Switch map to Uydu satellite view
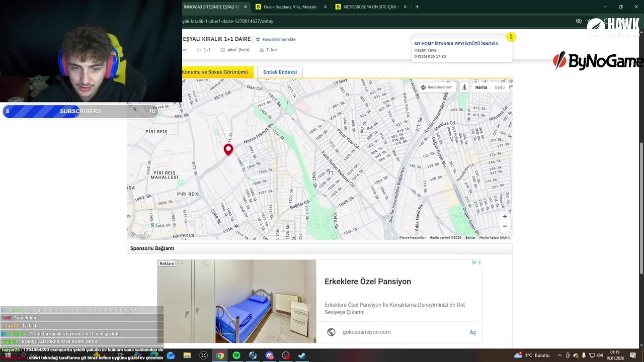This screenshot has width=644, height=362. tap(500, 87)
